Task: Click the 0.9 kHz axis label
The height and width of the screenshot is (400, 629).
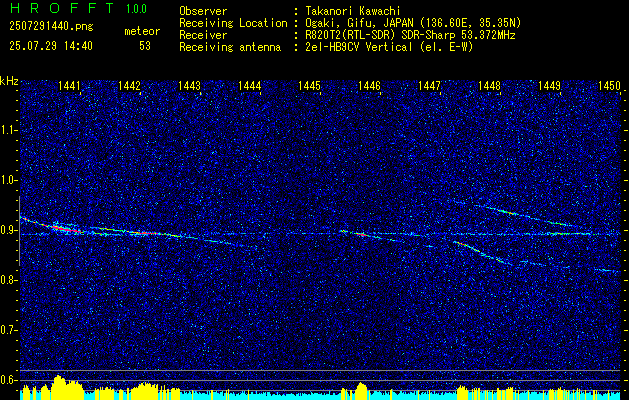Action: (x=9, y=230)
